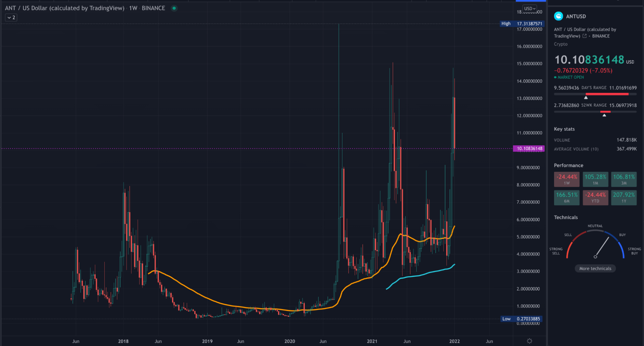Click the Performance heading
Image resolution: width=644 pixels, height=346 pixels.
569,165
